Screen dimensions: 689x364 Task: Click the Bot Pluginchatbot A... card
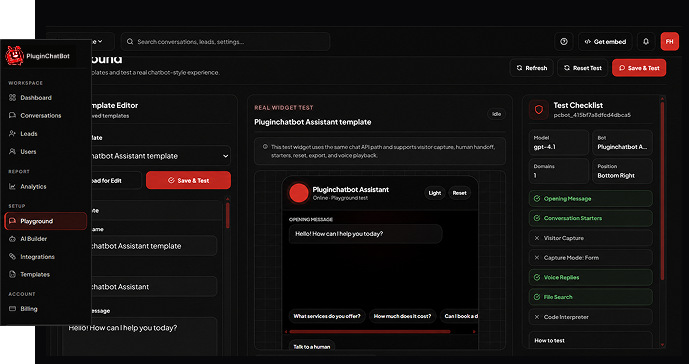[x=622, y=142]
